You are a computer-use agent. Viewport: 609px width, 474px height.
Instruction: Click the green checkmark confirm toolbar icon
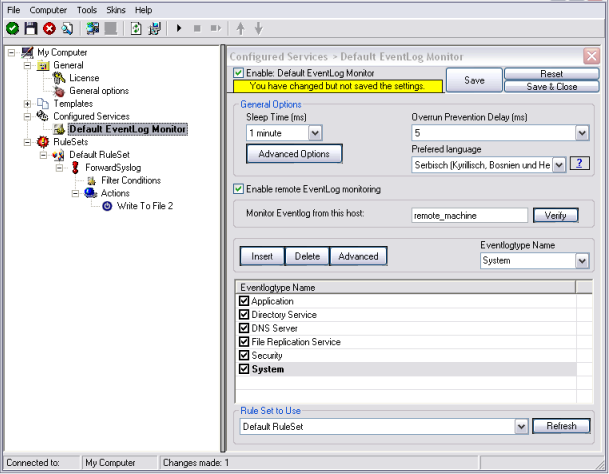click(12, 28)
